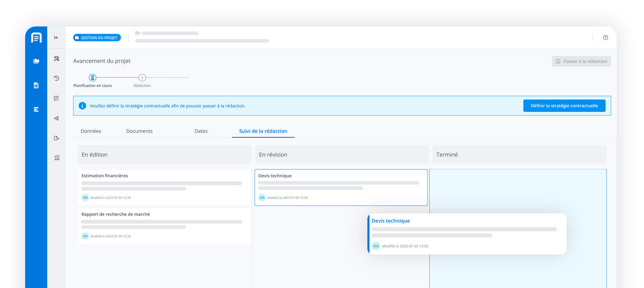Open the folder icon in blue sidebar
This screenshot has height=288, width=644.
36,61
